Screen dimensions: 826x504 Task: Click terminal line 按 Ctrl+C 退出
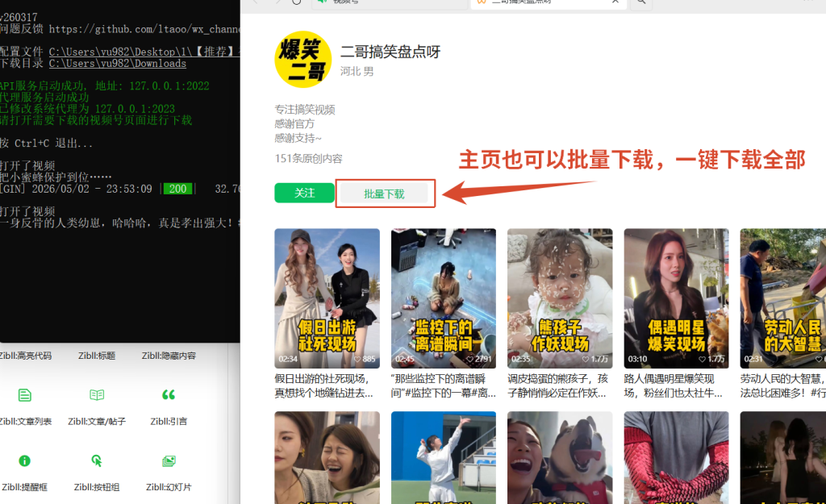pos(46,144)
